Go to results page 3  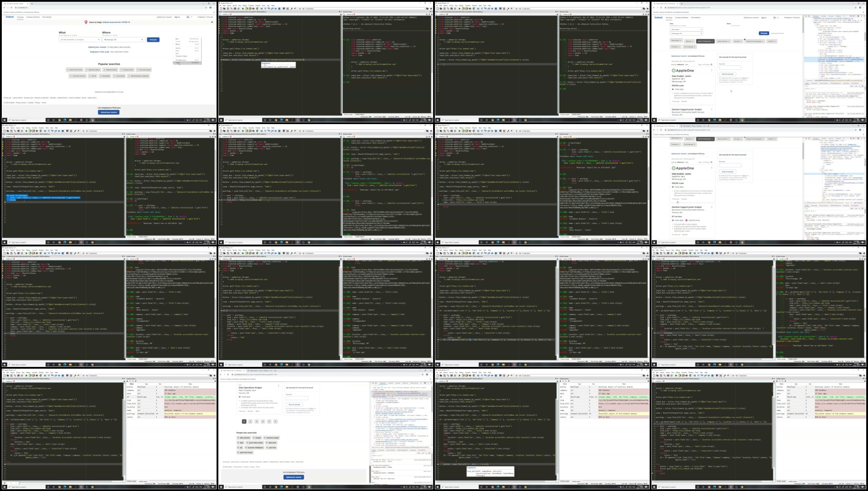click(257, 422)
